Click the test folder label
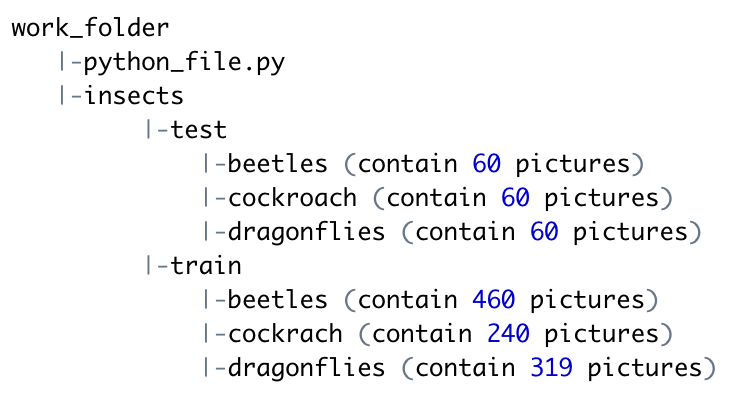The height and width of the screenshot is (410, 734). pos(199,130)
